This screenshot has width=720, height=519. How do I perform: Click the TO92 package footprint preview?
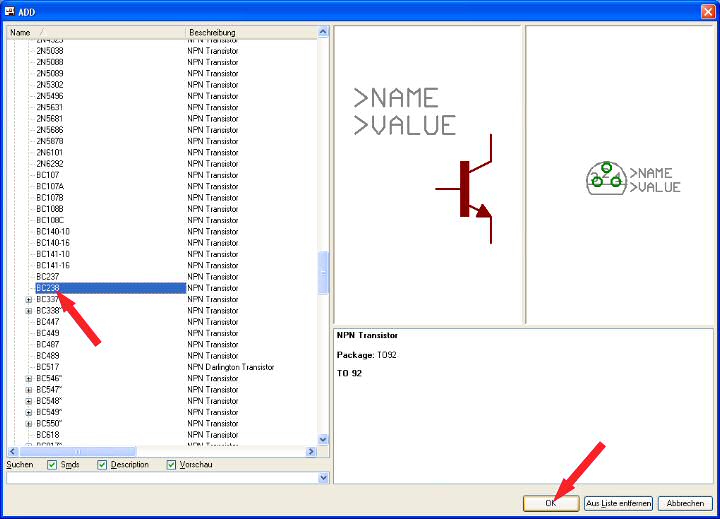605,179
